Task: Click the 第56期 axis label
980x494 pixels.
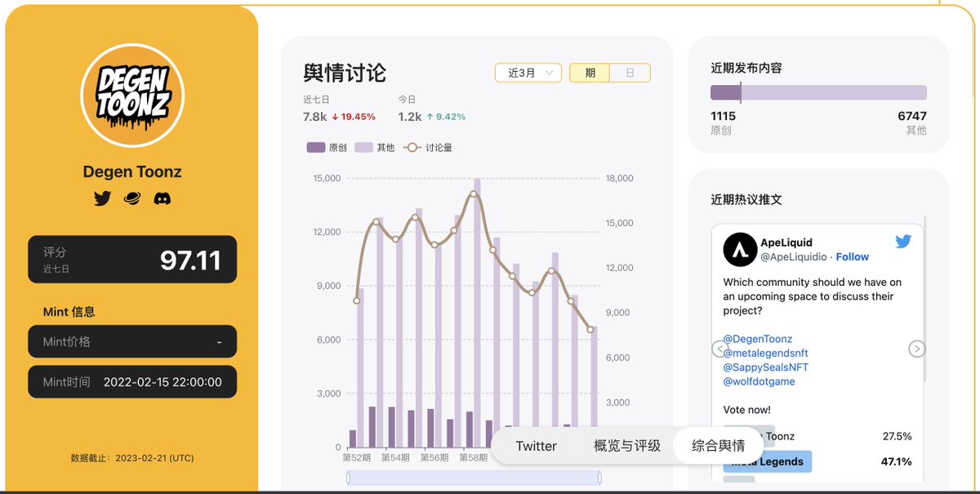Action: (434, 458)
